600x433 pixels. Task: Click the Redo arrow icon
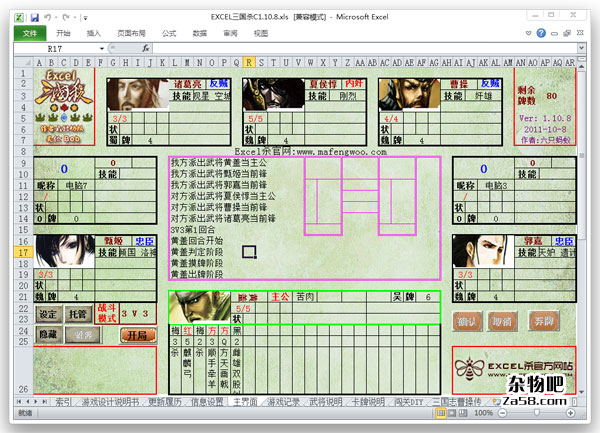click(65, 17)
